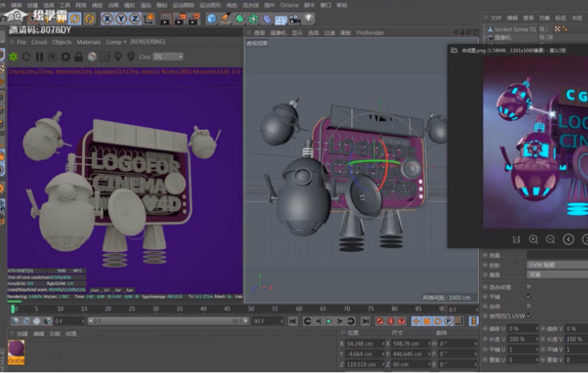Screen dimensions: 588x373
Task: Click the X axis lock icon
Action: pos(107,18)
